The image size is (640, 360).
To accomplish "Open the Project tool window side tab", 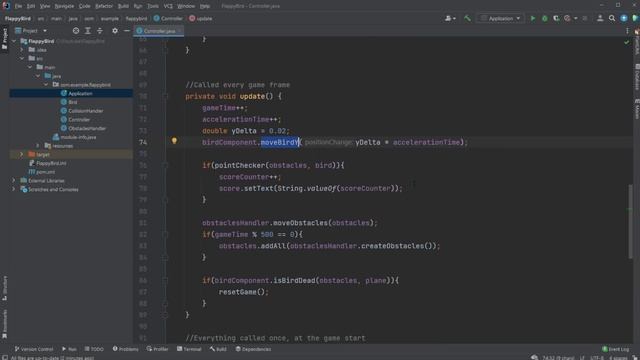I will (4, 38).
